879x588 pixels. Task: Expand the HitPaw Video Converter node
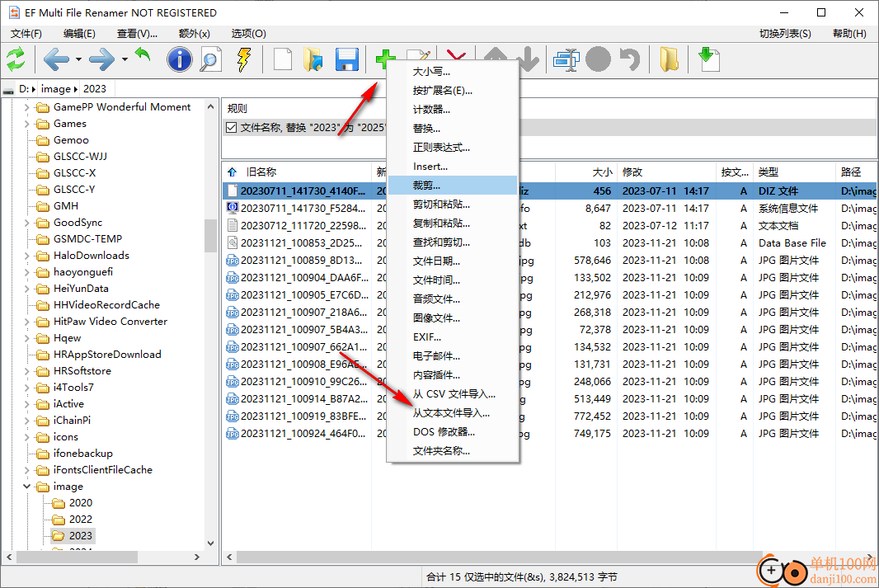pos(26,322)
